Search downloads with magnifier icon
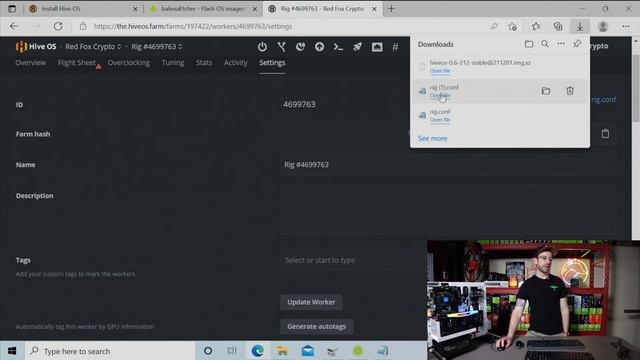 point(545,44)
